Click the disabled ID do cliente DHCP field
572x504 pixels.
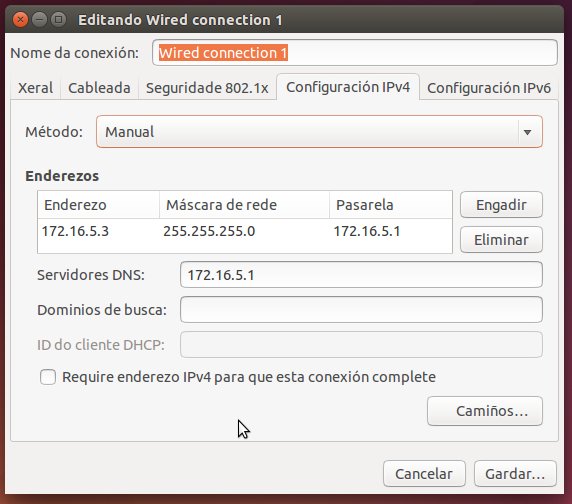pyautogui.click(x=361, y=345)
